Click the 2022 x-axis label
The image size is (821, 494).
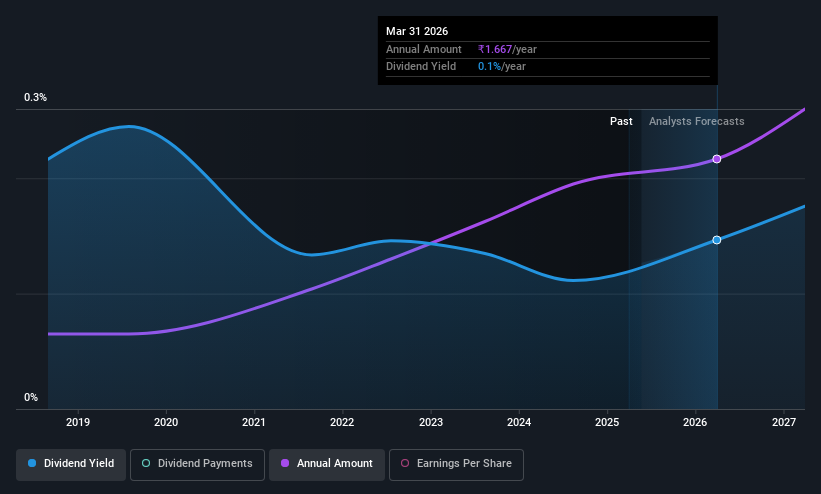point(342,422)
